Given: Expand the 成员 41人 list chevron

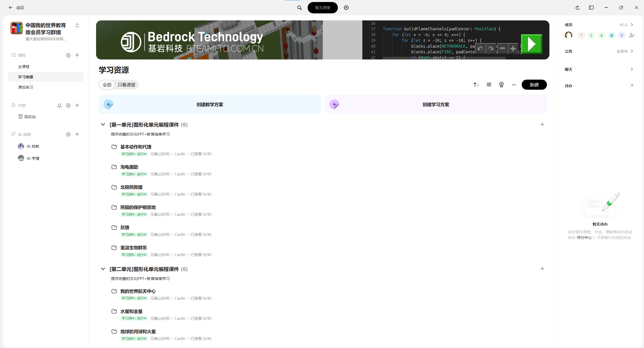Looking at the screenshot, I should pos(632,25).
